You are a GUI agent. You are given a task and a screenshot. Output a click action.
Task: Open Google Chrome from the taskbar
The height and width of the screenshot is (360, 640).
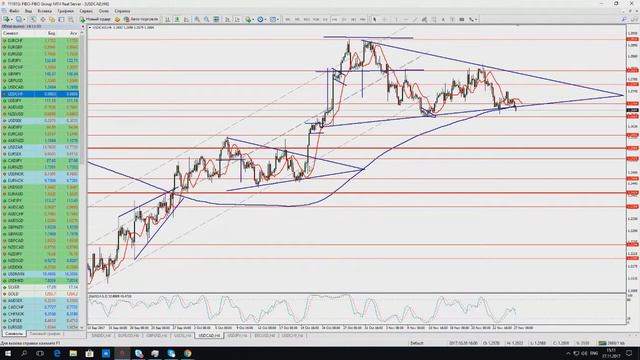pyautogui.click(x=187, y=353)
